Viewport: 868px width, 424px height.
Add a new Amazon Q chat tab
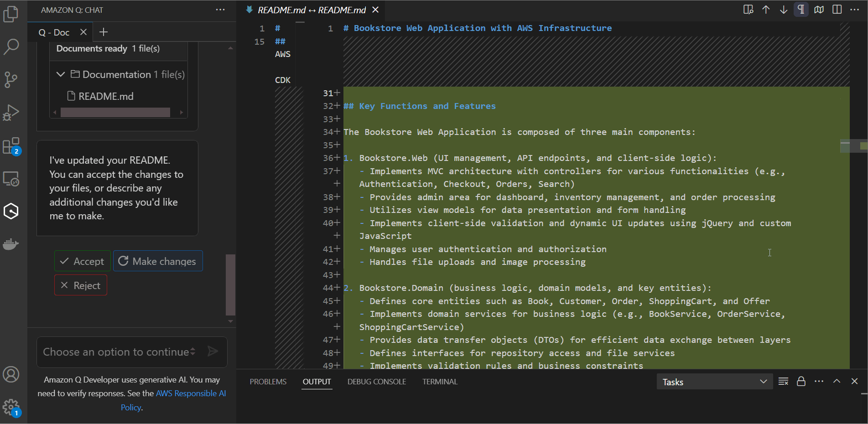pos(104,32)
